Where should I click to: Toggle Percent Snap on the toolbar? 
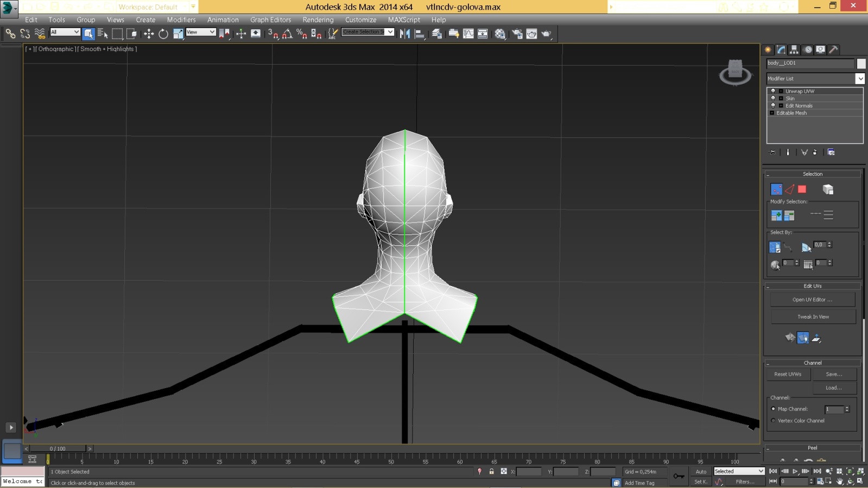(x=302, y=34)
